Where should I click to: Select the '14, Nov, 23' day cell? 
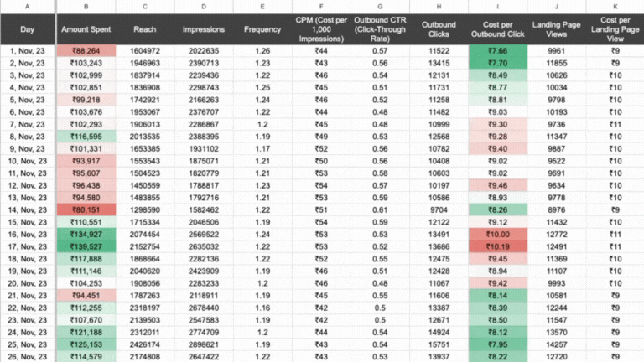pyautogui.click(x=28, y=210)
